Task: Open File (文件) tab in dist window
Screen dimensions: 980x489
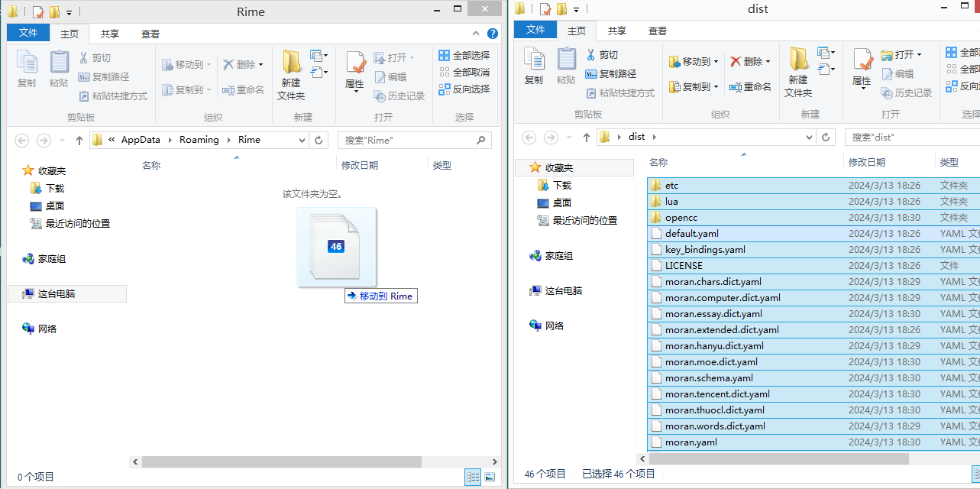Action: tap(535, 30)
